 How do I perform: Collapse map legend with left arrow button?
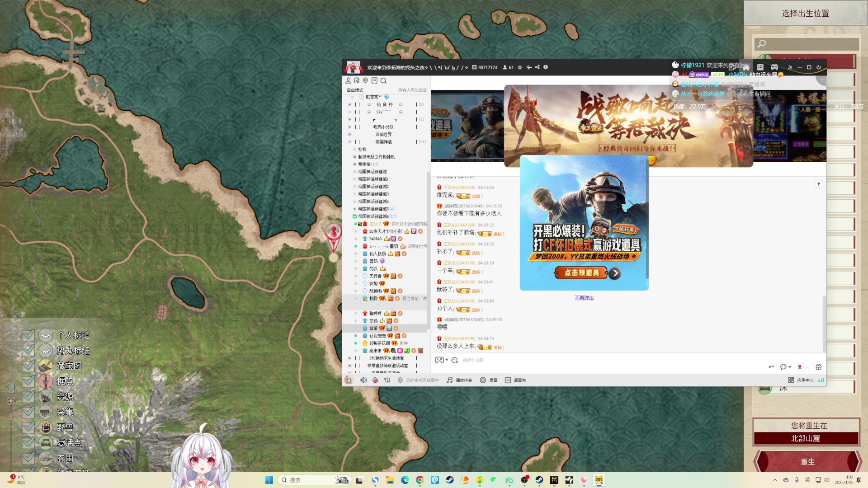coord(11,387)
